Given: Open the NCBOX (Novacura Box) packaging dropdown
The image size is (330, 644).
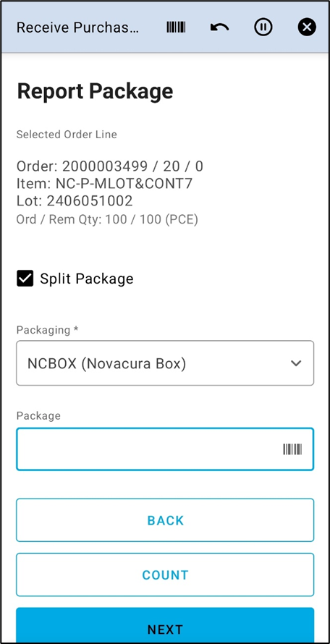Looking at the screenshot, I should (165, 363).
